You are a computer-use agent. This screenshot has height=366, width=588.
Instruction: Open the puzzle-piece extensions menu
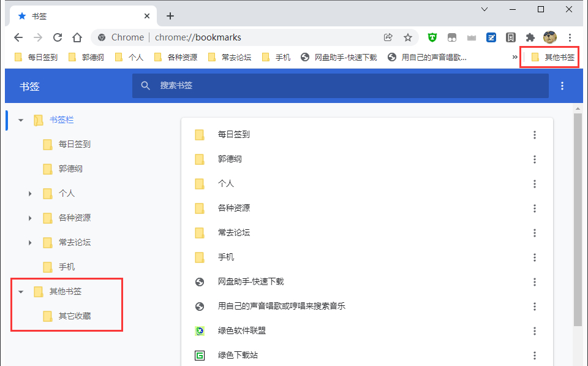[530, 37]
